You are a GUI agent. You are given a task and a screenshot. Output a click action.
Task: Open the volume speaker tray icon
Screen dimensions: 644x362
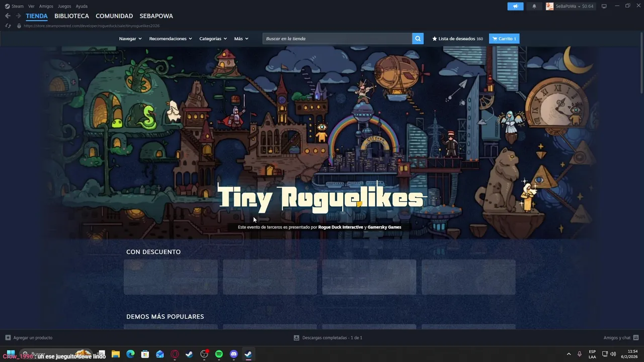pos(613,354)
